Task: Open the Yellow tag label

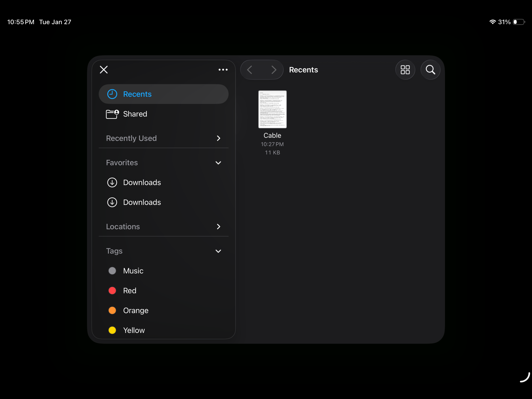Action: [x=134, y=330]
